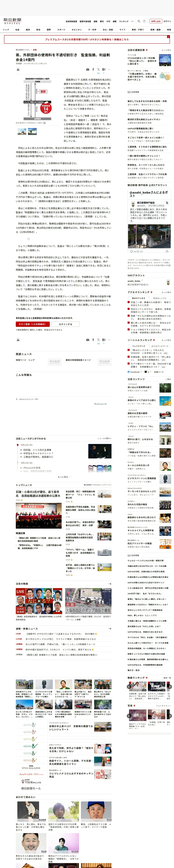The height and width of the screenshot is (868, 174).
Task: Open もっと見る beside アクセスランキング
Action: (x=166, y=292)
